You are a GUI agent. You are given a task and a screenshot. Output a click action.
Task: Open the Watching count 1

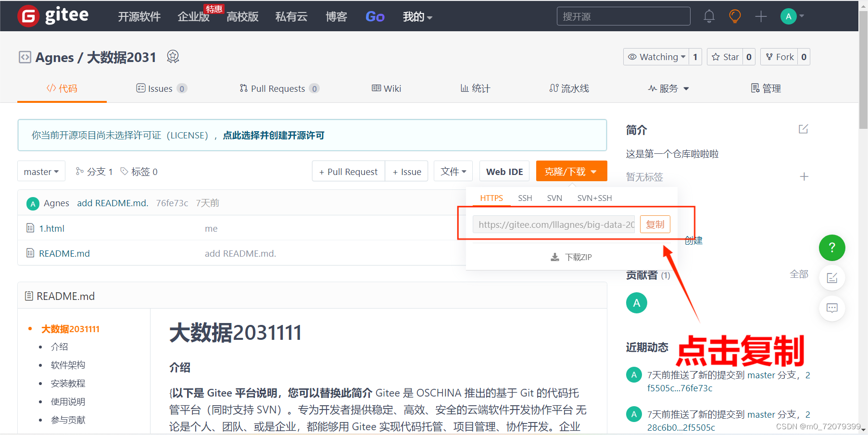pos(695,57)
